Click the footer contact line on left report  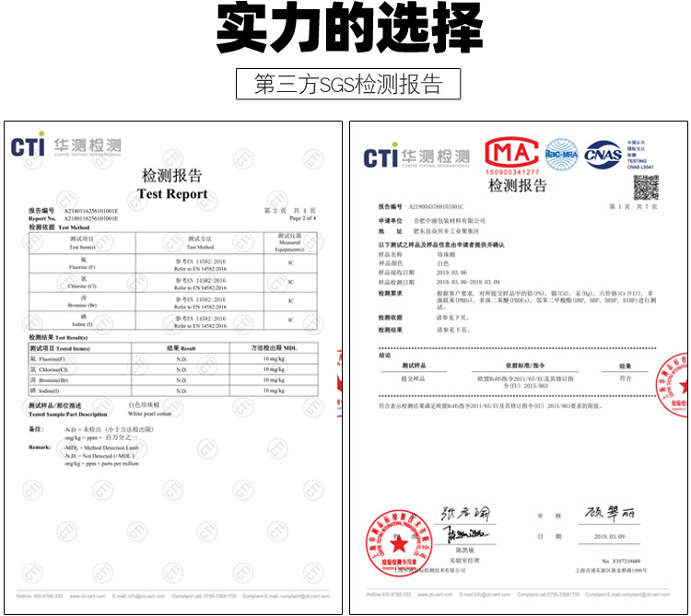172,596
